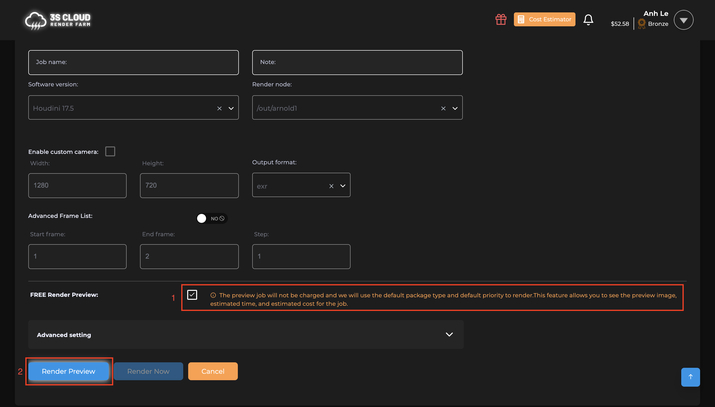Open the Cost Estimator
The image size is (715, 407).
pos(544,20)
